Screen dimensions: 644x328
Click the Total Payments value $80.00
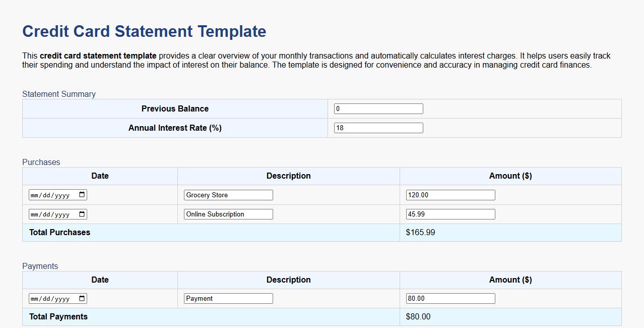point(417,316)
